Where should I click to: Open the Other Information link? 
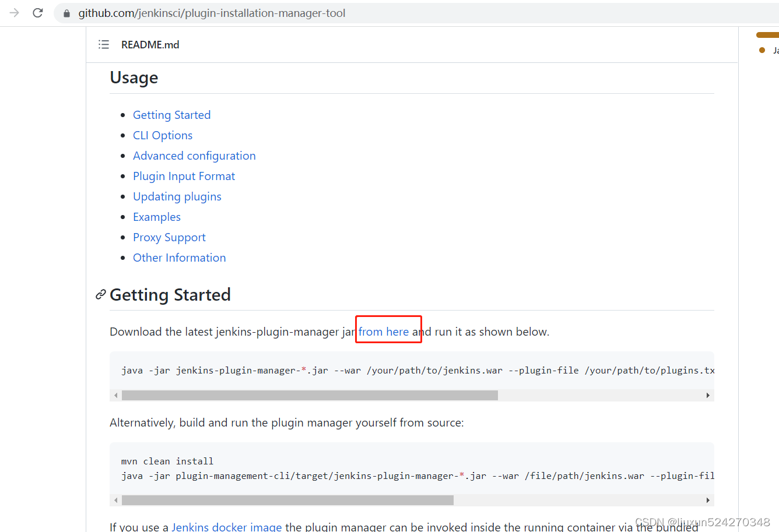coord(179,258)
